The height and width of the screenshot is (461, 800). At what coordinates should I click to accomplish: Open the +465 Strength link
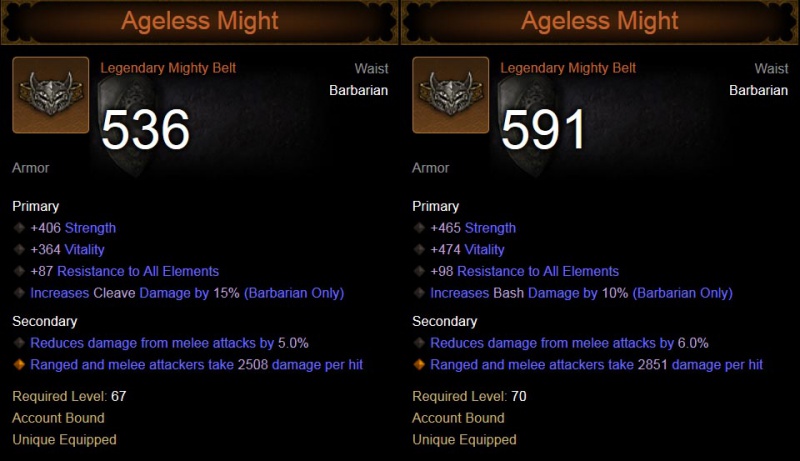pyautogui.click(x=473, y=228)
